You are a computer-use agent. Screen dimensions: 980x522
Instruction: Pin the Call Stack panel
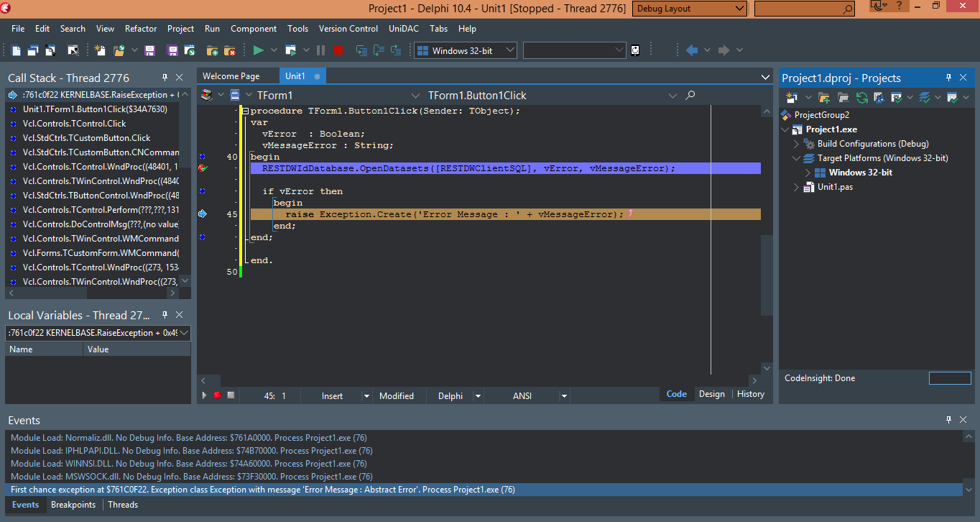pyautogui.click(x=165, y=78)
